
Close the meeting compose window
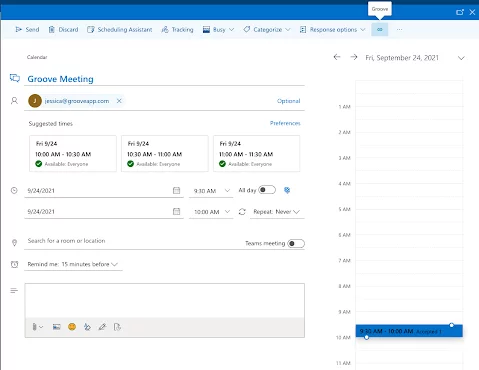[x=472, y=12]
